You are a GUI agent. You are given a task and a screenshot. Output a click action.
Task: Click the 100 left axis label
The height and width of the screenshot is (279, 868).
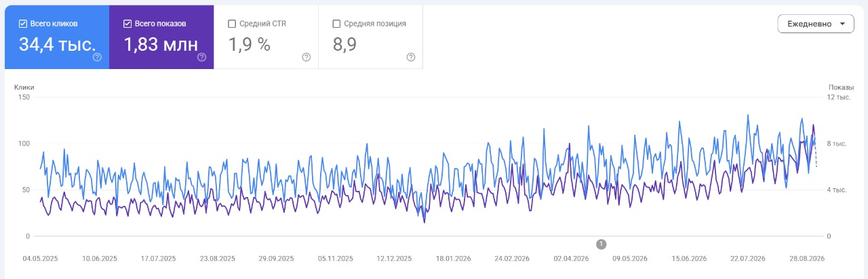pyautogui.click(x=24, y=144)
